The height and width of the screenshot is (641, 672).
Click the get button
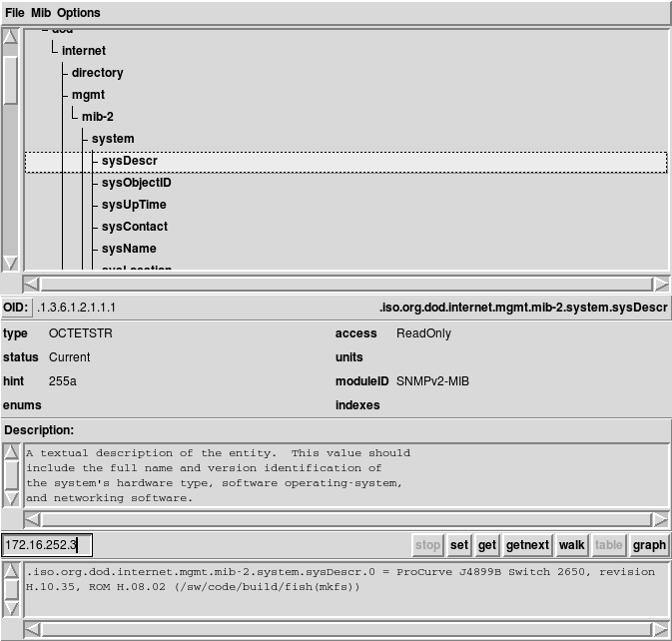(x=487, y=545)
